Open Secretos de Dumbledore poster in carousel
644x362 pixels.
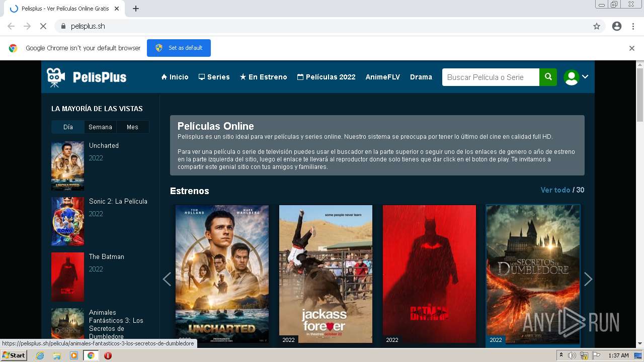pyautogui.click(x=533, y=275)
